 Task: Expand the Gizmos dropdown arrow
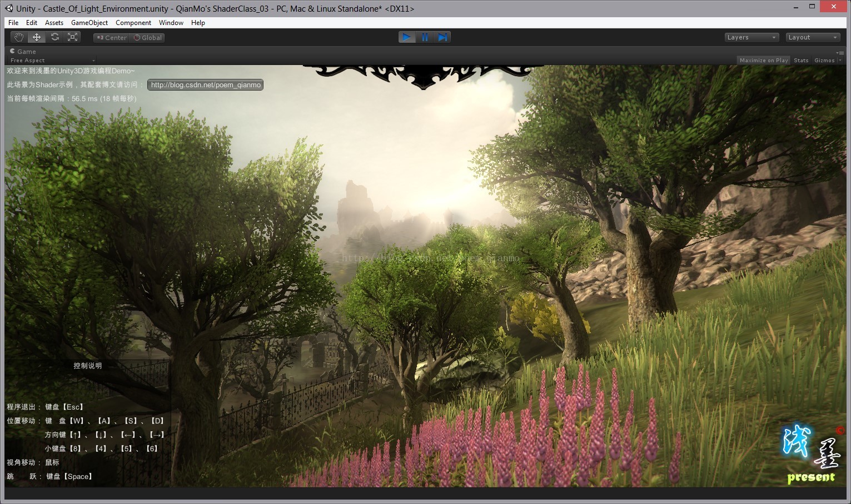tap(840, 60)
